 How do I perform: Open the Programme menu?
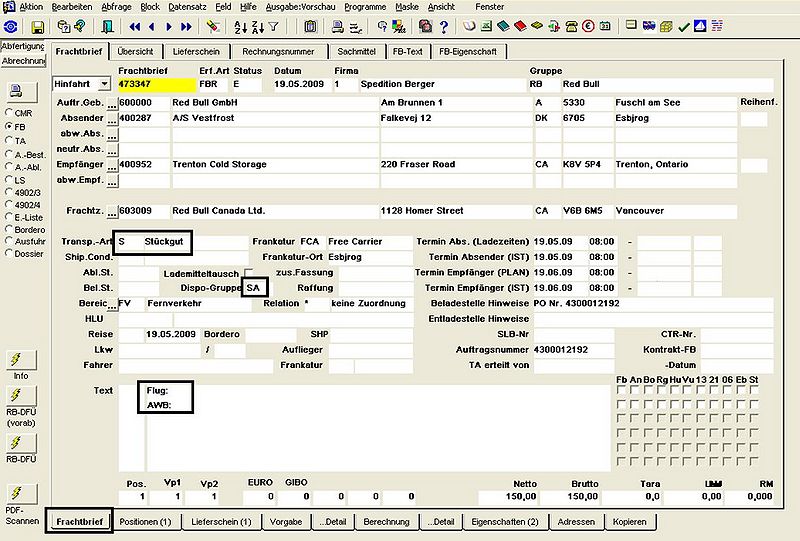pyautogui.click(x=365, y=7)
